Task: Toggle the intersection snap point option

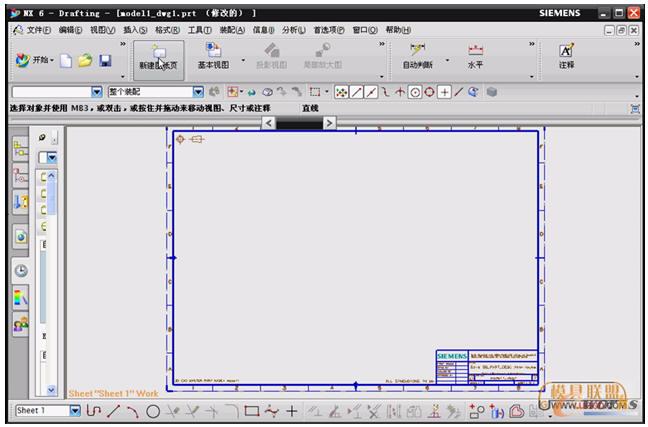Action: click(399, 92)
